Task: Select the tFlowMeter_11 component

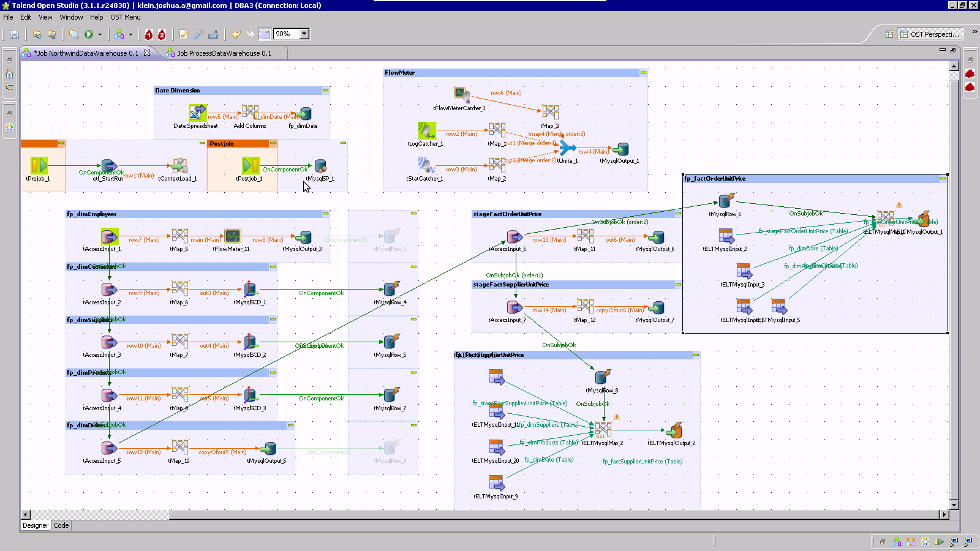Action: 233,236
